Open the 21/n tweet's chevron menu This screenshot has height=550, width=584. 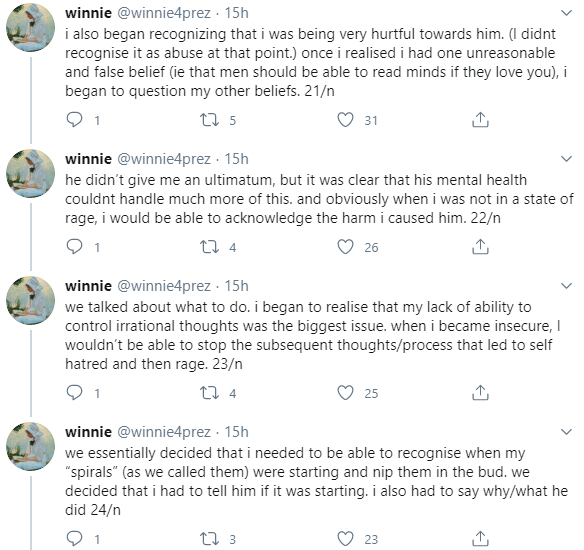(x=566, y=13)
